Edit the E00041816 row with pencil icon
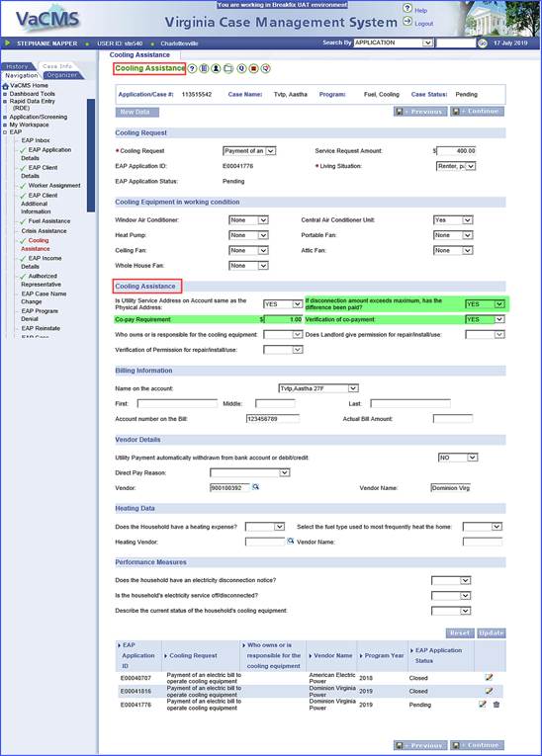Viewport: 542px width, 756px height. click(x=489, y=691)
